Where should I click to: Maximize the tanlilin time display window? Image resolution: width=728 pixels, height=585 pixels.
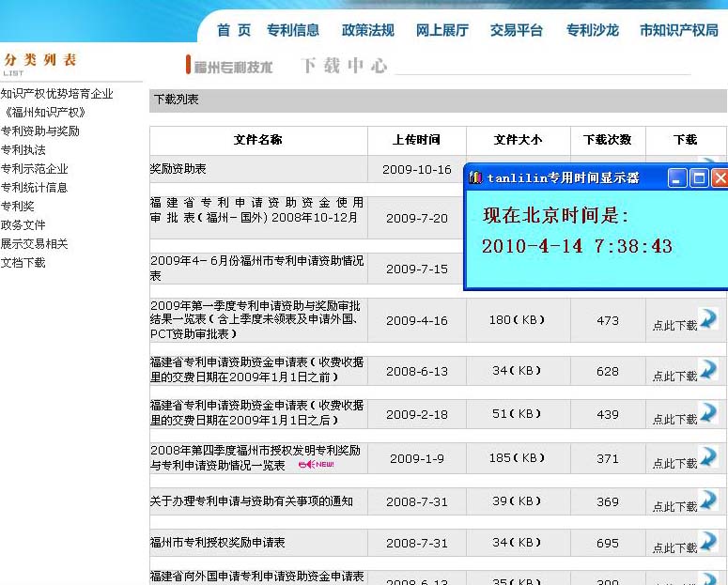tap(699, 177)
